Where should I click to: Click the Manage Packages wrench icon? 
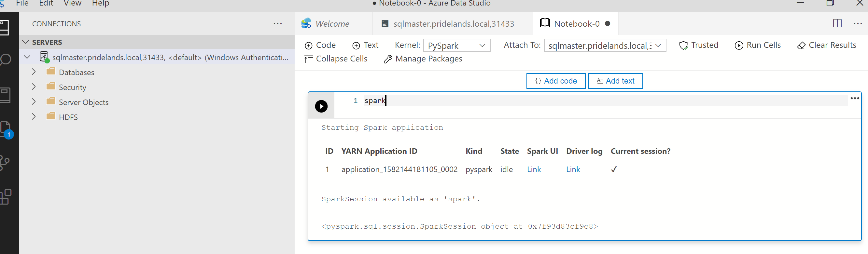388,59
